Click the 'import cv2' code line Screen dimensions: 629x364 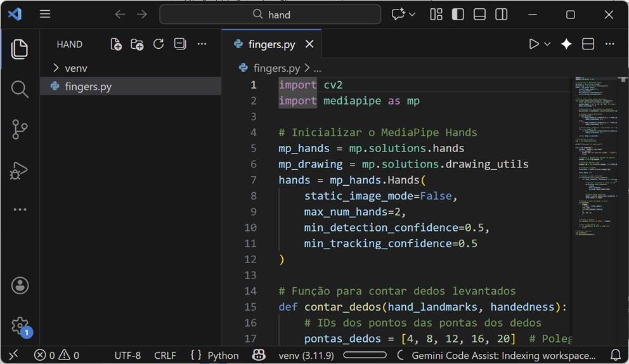311,85
